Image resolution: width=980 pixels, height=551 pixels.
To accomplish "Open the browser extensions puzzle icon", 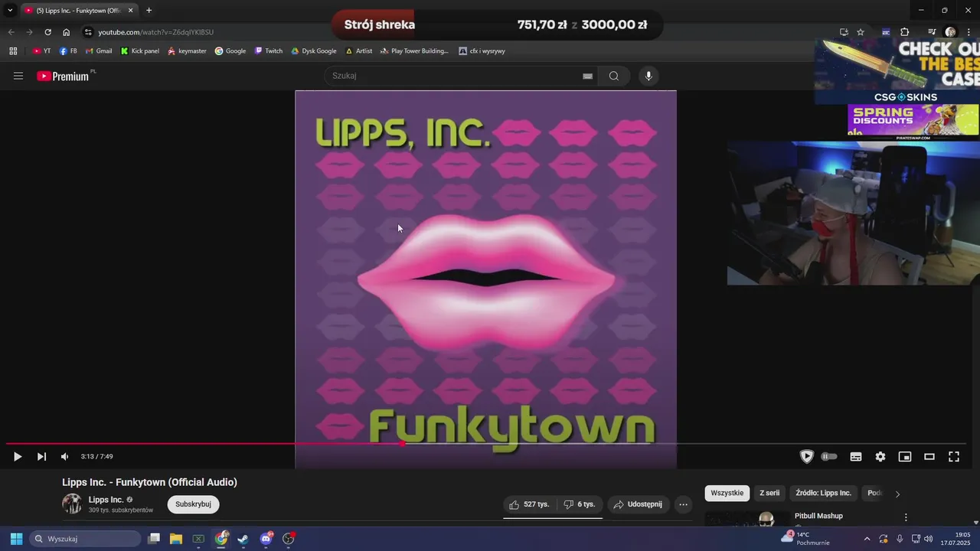I will pyautogui.click(x=904, y=32).
